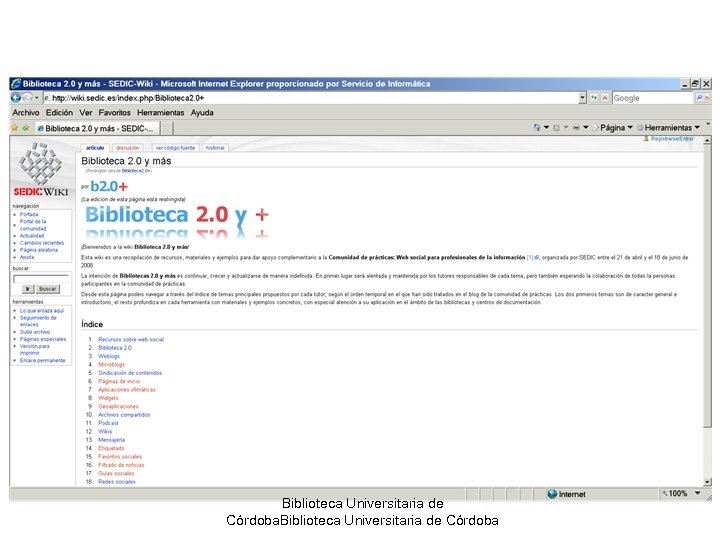
Task: Open the Geoaplicaciones index entry
Action: click(x=118, y=406)
